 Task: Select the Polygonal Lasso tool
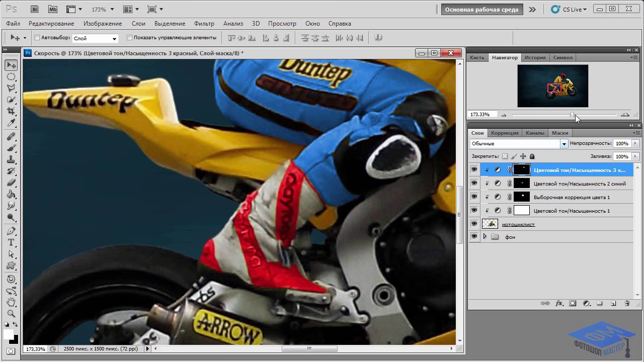pos(11,88)
